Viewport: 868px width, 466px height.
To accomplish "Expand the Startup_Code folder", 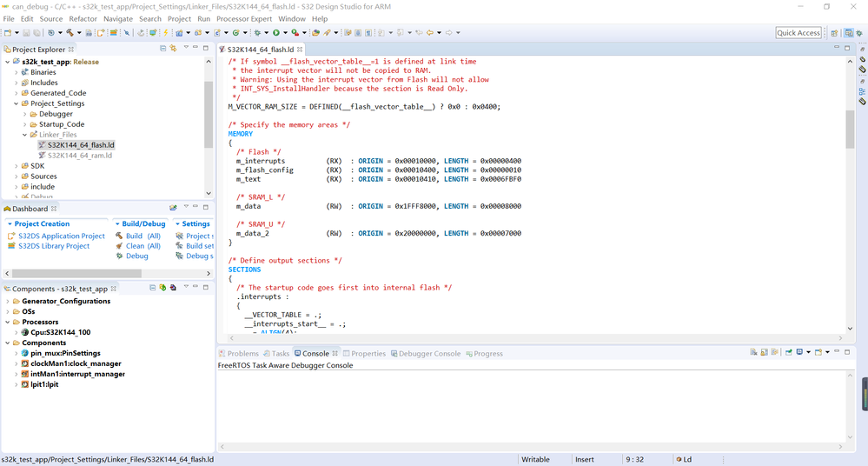I will pos(25,124).
